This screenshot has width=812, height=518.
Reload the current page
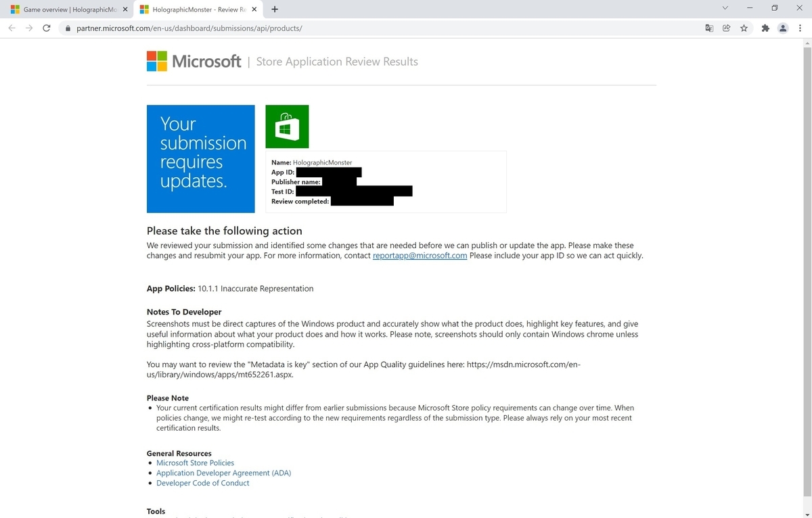point(46,28)
